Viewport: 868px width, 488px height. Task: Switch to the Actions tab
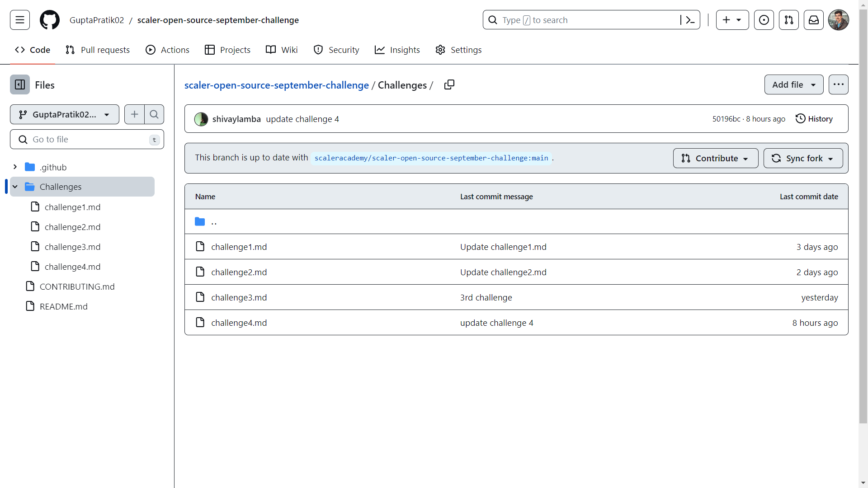click(x=167, y=50)
